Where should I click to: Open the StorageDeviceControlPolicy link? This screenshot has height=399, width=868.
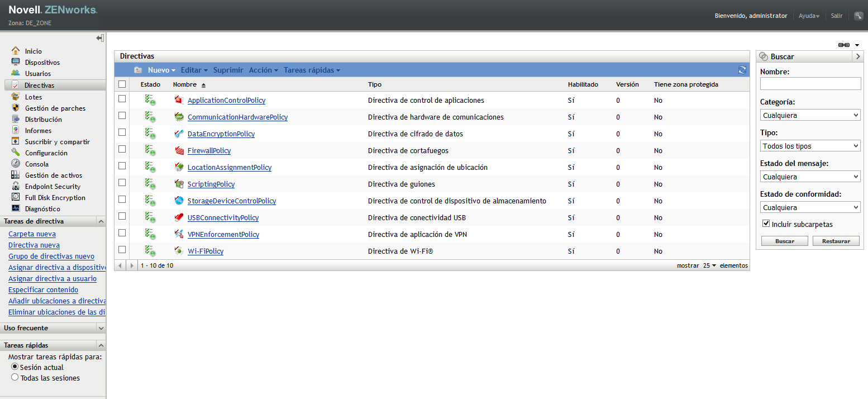(232, 201)
